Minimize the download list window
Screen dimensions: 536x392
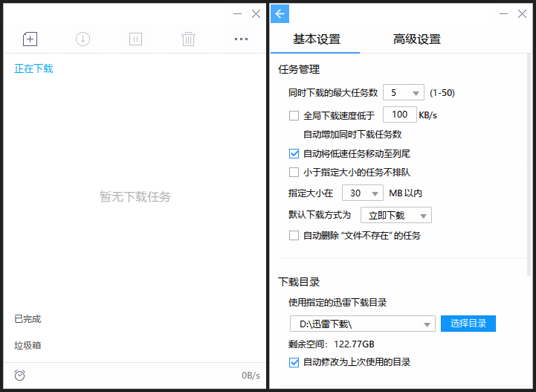click(237, 14)
